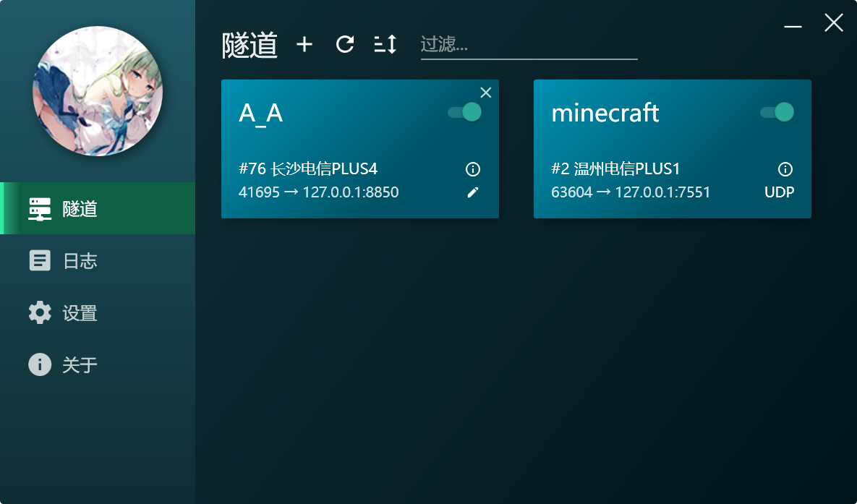Click the #76 长沙电信PLUS4 node label

307,169
